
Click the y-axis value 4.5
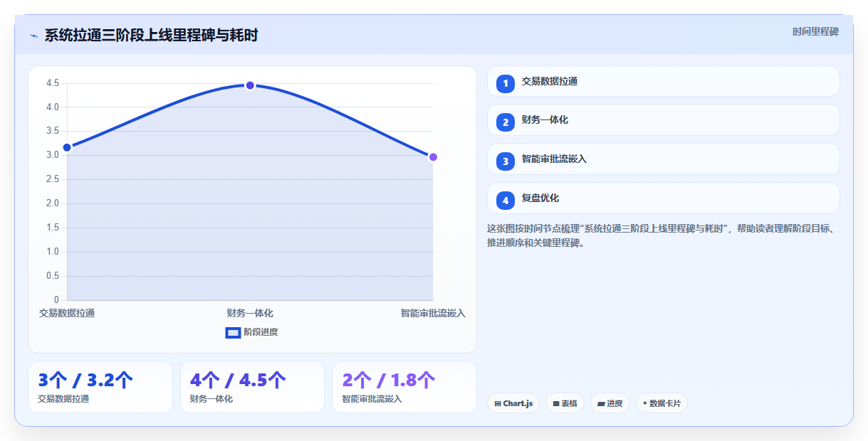pos(52,83)
